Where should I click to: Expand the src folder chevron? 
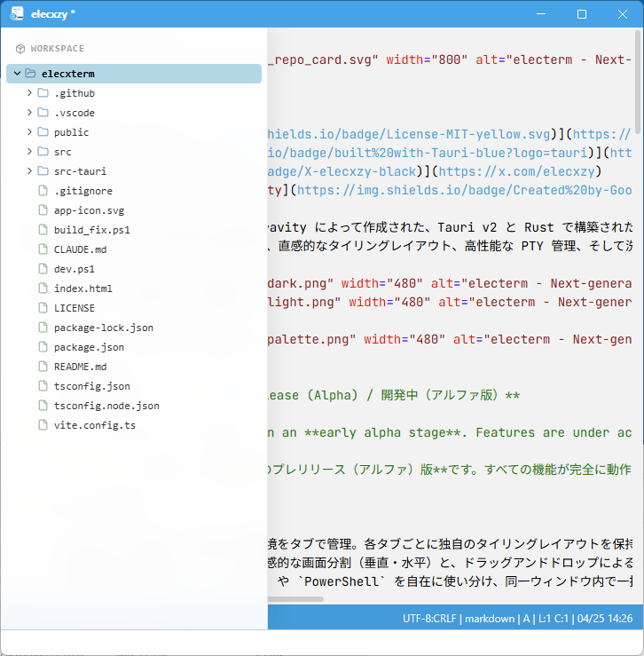[x=29, y=152]
